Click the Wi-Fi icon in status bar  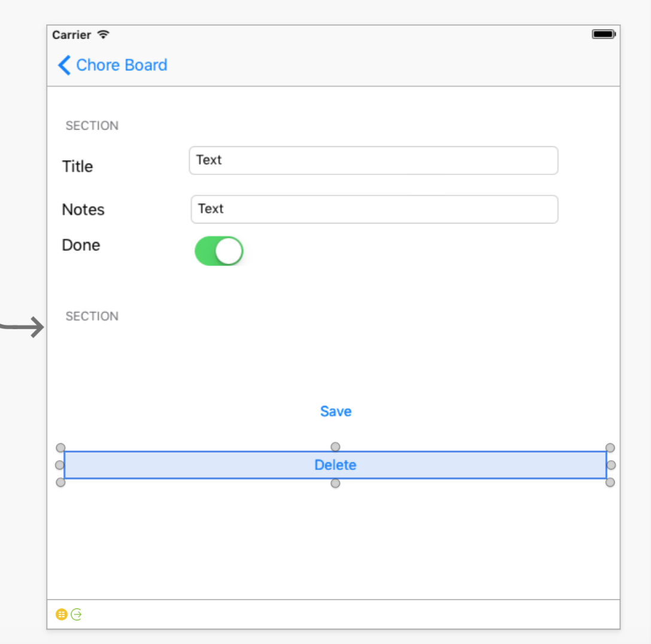coord(104,35)
